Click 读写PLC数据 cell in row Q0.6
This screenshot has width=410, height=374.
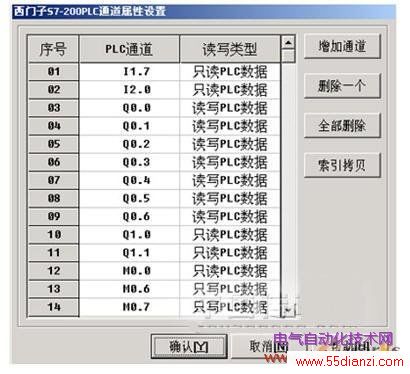click(230, 217)
